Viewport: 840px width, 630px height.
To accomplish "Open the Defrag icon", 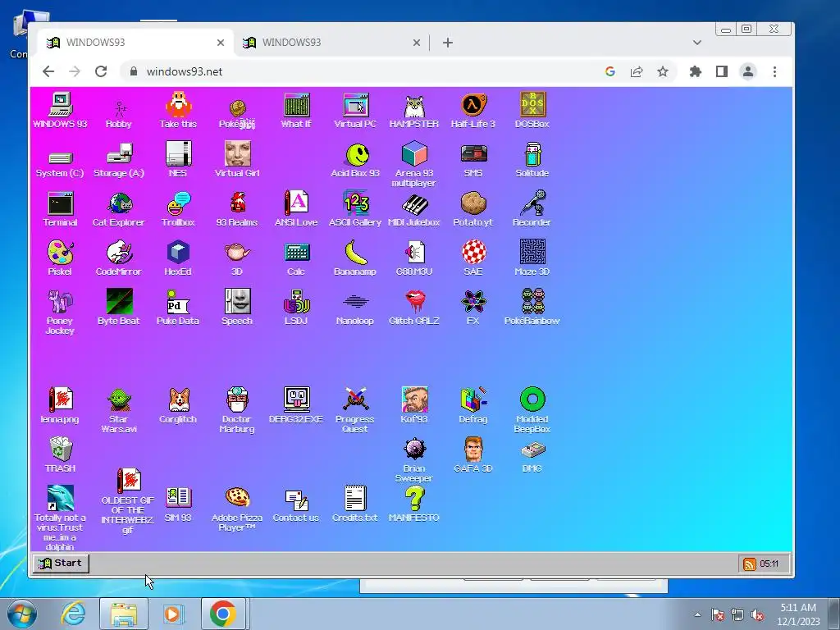I will (473, 400).
